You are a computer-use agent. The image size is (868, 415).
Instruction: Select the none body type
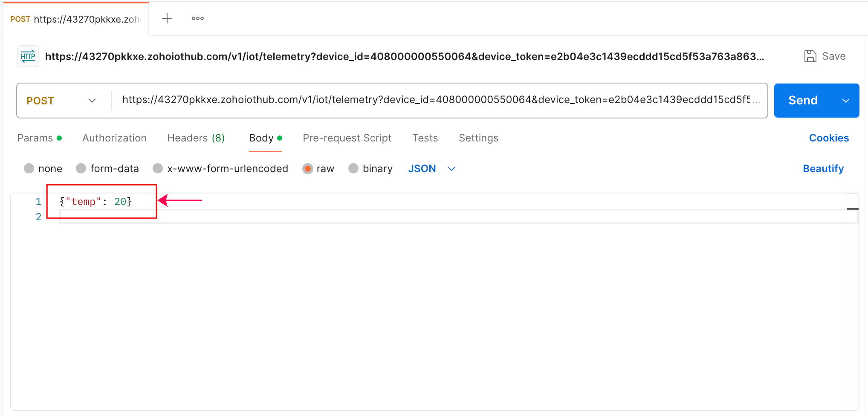point(29,169)
